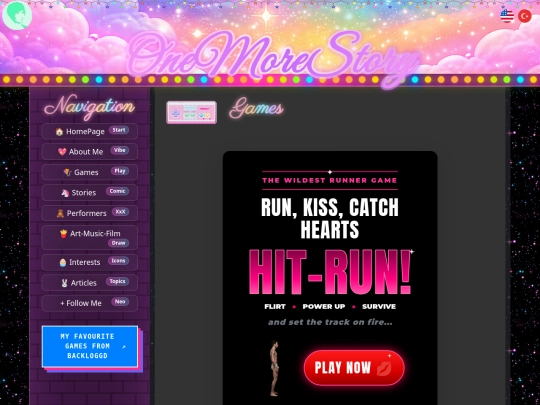This screenshot has width=540, height=405.
Task: Click the Start badge on HomePage
Action: 119,130
